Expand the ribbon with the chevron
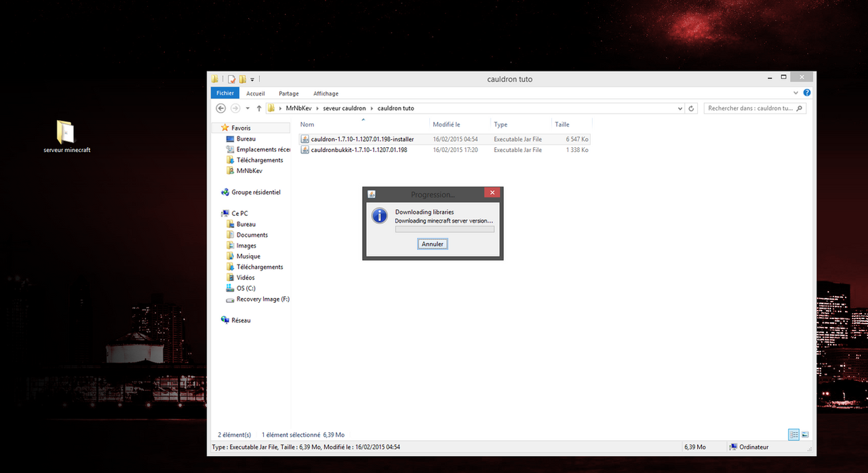 pos(796,93)
